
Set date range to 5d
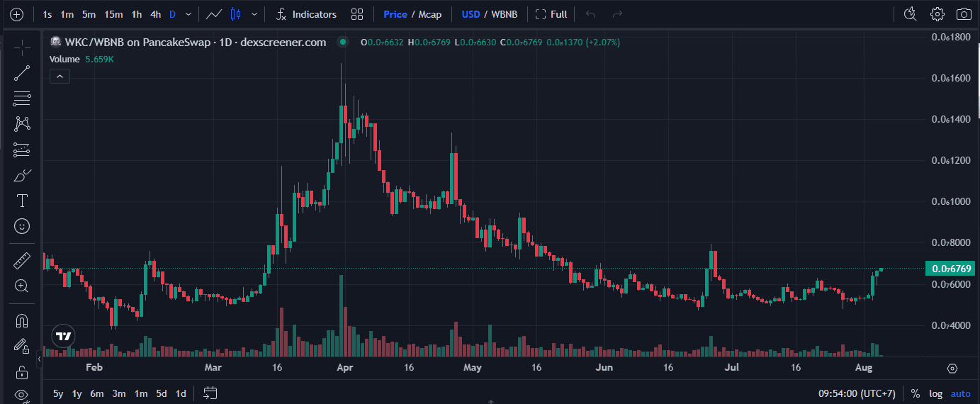(x=162, y=393)
